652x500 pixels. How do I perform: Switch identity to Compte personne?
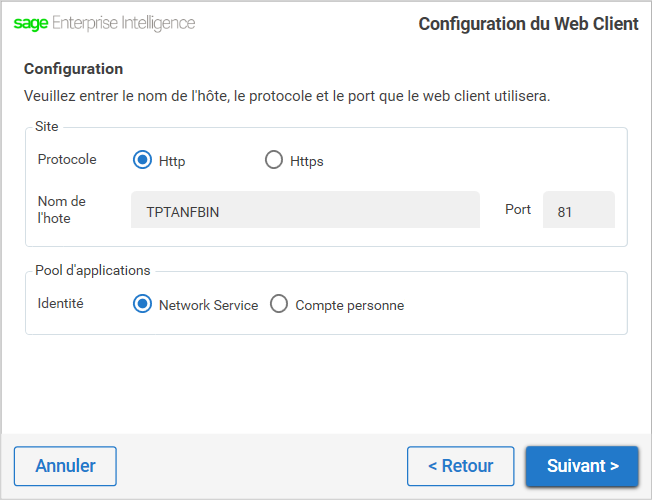point(279,304)
